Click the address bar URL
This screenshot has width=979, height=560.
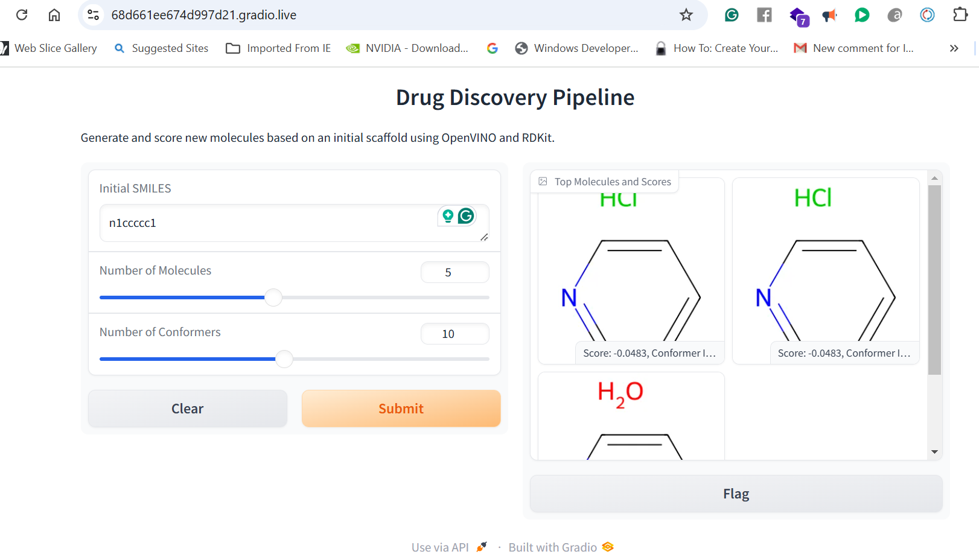(204, 15)
